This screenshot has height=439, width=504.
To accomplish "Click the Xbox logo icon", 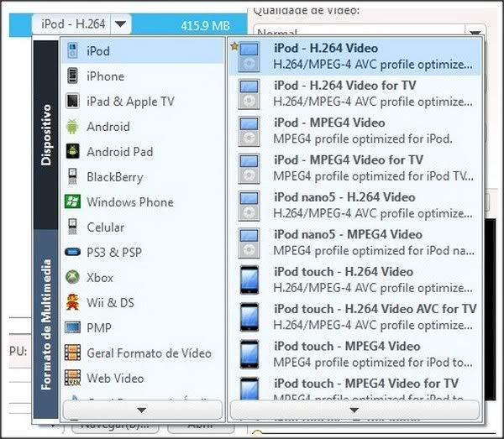I will pos(72,277).
